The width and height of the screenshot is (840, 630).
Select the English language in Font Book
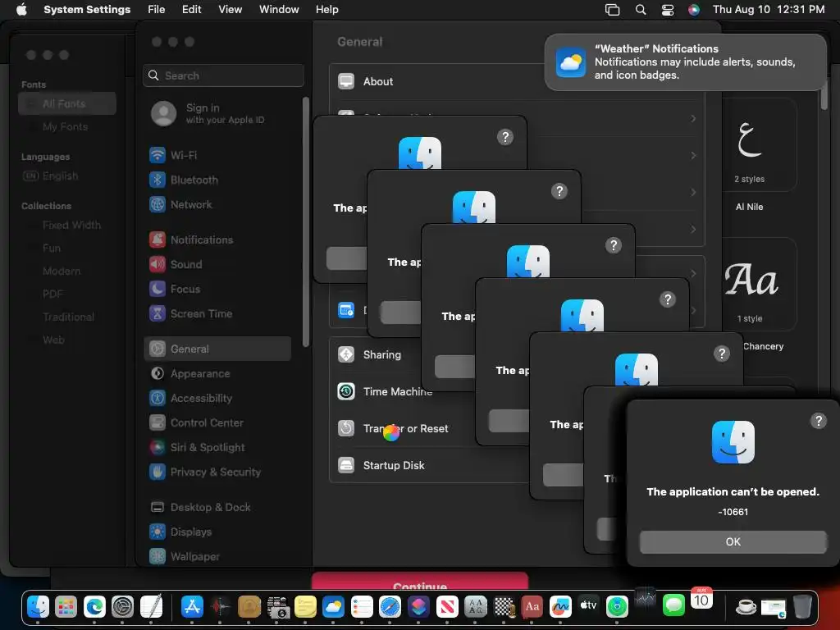tap(67, 176)
